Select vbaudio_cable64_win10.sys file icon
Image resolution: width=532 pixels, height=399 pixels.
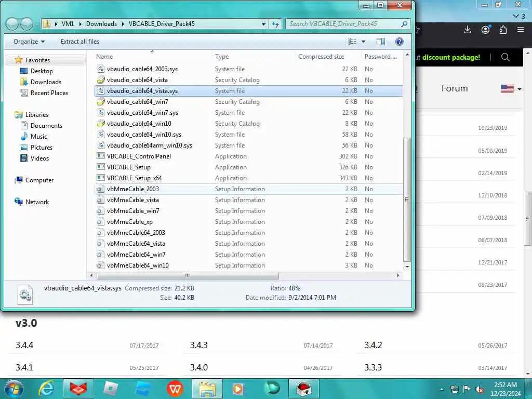click(x=101, y=135)
